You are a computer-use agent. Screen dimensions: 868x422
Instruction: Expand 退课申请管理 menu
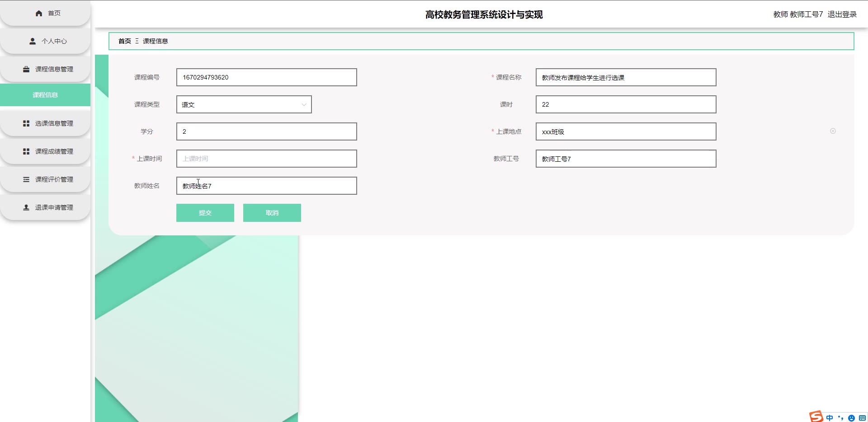[x=45, y=207]
